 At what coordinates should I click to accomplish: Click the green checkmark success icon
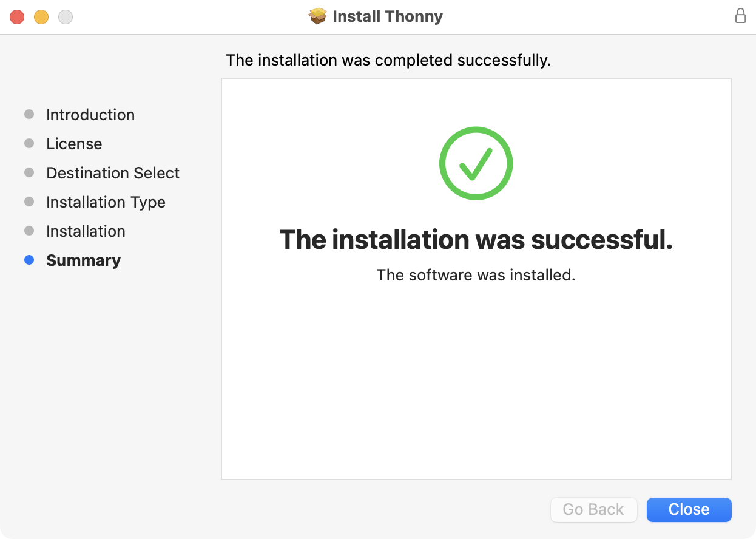(476, 163)
